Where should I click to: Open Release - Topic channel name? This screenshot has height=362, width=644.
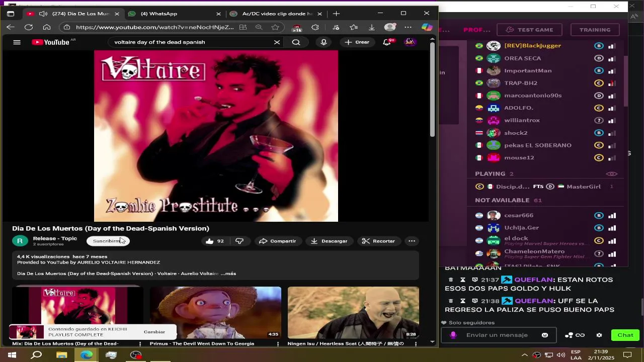tap(55, 238)
